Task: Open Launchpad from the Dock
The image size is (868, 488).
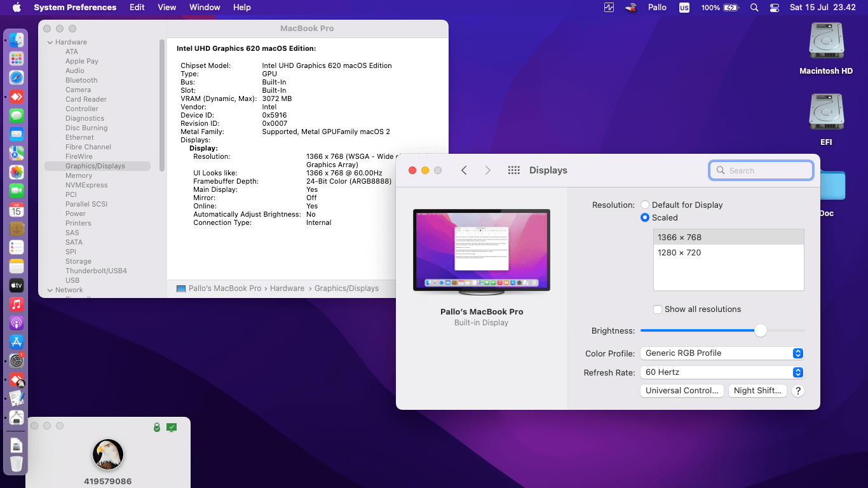Action: point(17,59)
